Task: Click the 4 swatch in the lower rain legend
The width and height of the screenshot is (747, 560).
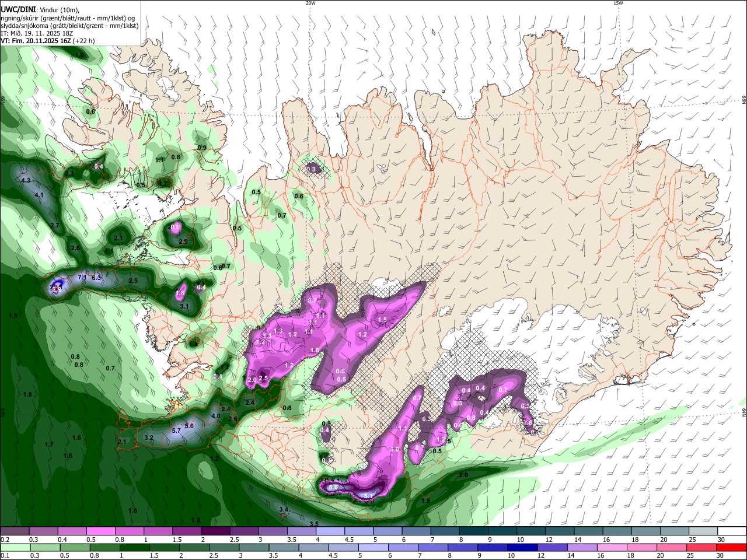Action: pyautogui.click(x=314, y=547)
